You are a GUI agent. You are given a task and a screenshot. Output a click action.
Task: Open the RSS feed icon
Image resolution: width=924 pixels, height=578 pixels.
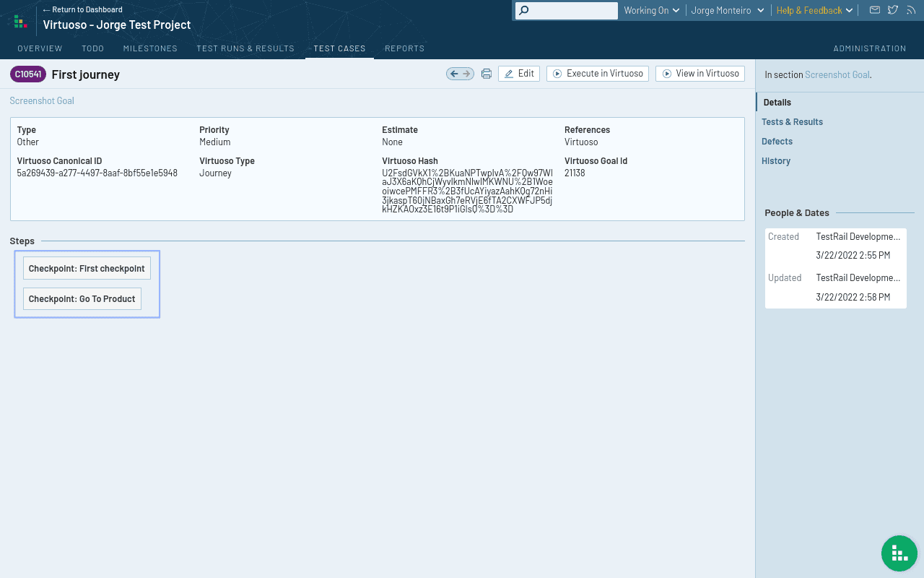coord(910,10)
